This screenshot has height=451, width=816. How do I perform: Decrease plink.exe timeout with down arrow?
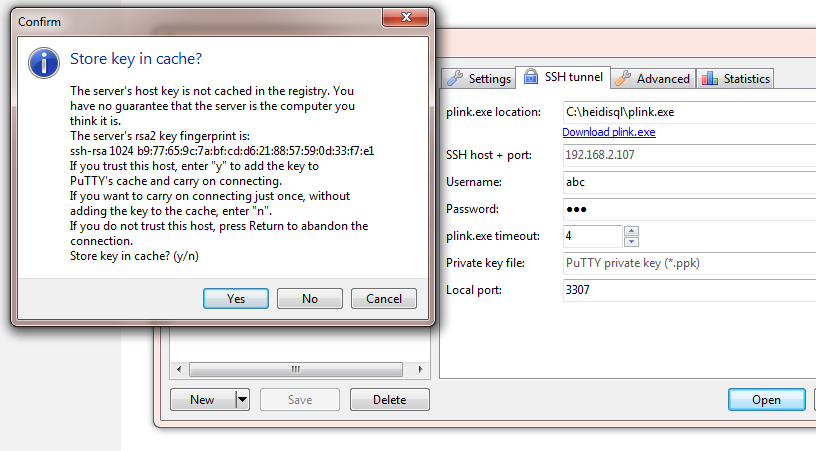[631, 241]
